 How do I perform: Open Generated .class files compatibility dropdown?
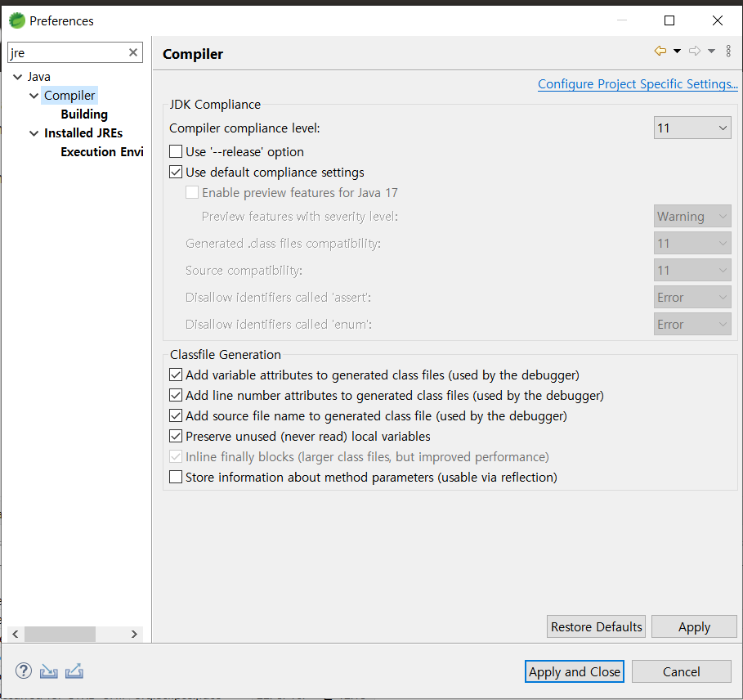[x=692, y=243]
